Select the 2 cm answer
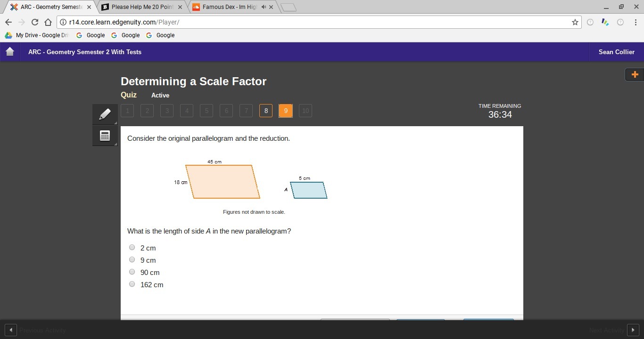The width and height of the screenshot is (644, 339). (x=132, y=247)
